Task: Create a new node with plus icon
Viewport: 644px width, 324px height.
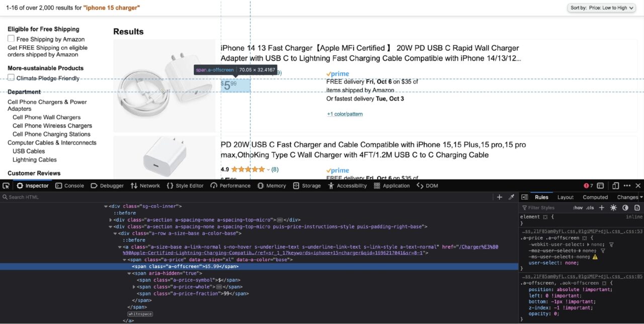Action: (500, 197)
